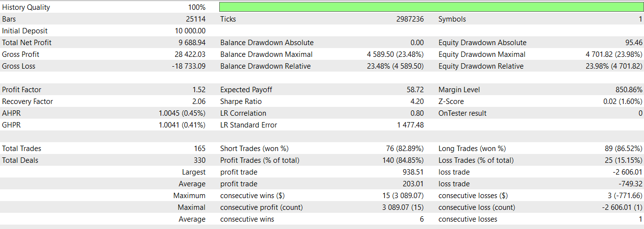Image resolution: width=644 pixels, height=229 pixels.
Task: Click the Sharpe Ratio label
Action: click(241, 102)
